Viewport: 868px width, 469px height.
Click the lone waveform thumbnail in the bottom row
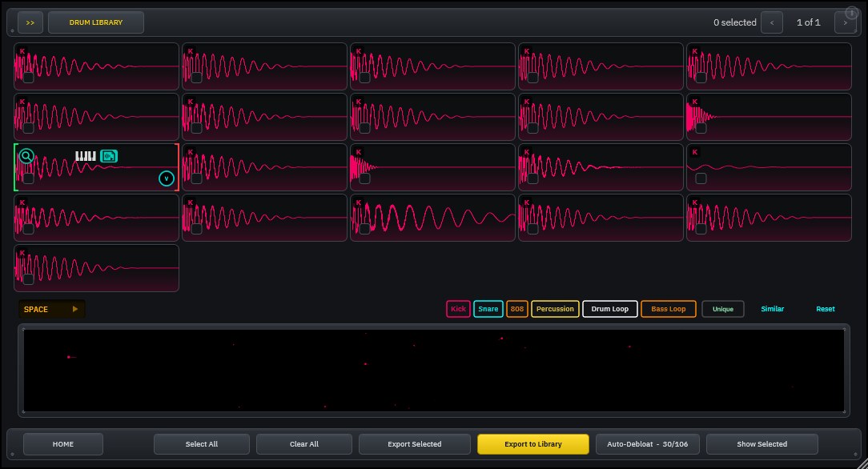click(96, 267)
